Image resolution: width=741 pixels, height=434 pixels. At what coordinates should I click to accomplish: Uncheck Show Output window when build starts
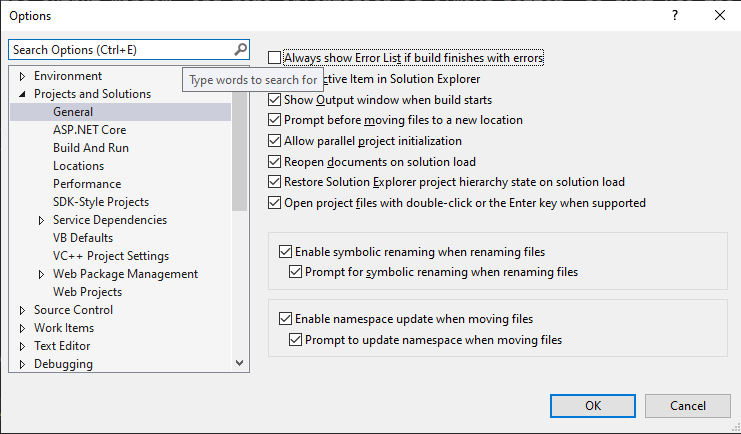click(x=274, y=99)
